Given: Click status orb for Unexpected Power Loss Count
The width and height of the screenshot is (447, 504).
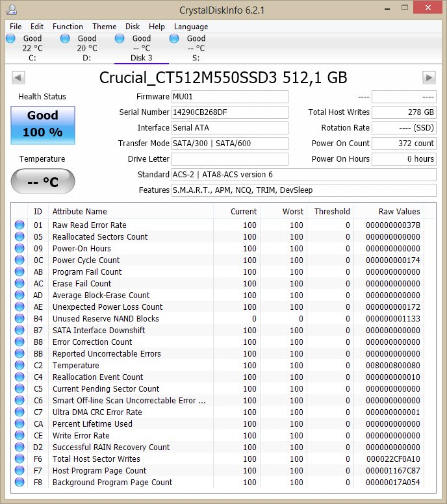Looking at the screenshot, I should pos(19,307).
